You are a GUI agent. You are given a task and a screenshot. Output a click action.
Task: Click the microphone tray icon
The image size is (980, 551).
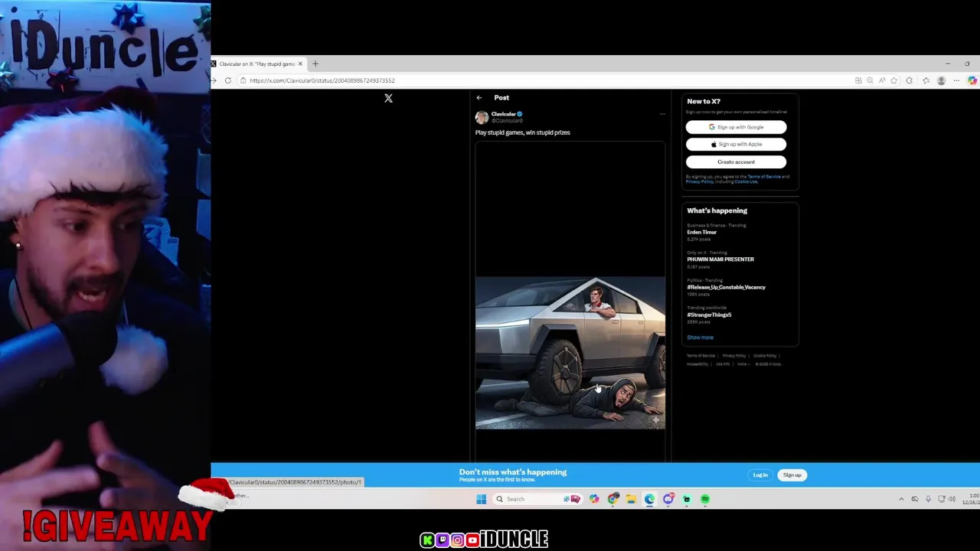(x=928, y=499)
